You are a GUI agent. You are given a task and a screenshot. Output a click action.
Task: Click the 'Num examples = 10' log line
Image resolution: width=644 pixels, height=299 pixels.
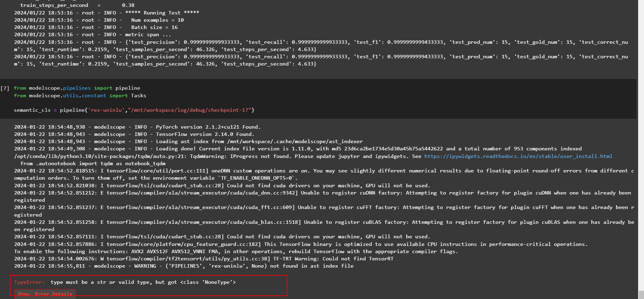click(99, 20)
